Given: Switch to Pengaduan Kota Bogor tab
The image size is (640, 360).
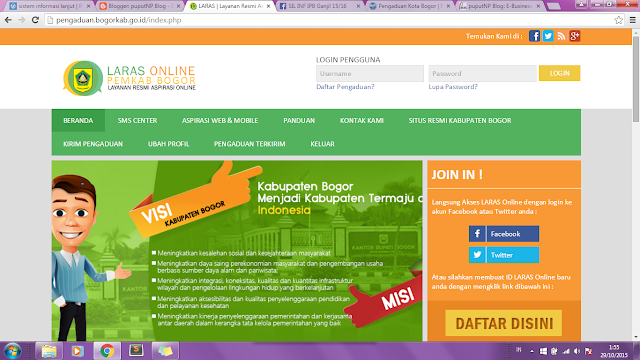Looking at the screenshot, I should (411, 6).
